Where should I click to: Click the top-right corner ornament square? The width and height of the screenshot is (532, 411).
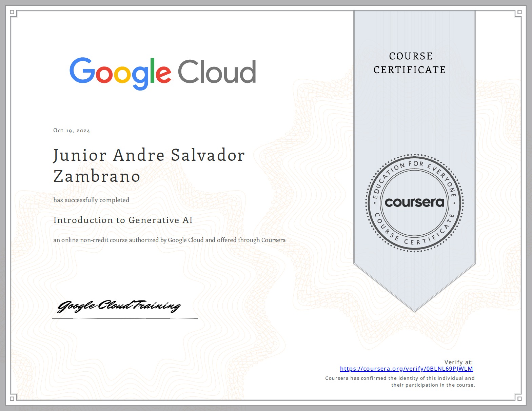518,13
